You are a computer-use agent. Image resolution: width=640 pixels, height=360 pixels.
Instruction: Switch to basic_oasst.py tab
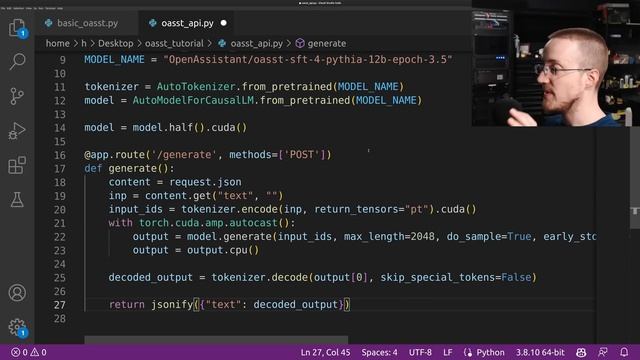pos(87,23)
